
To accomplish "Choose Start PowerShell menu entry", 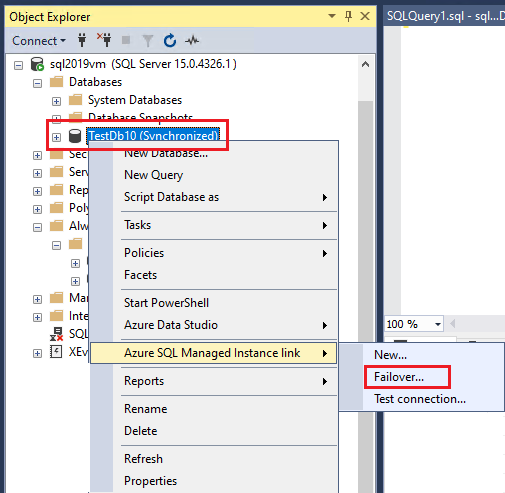I will pos(213,303).
